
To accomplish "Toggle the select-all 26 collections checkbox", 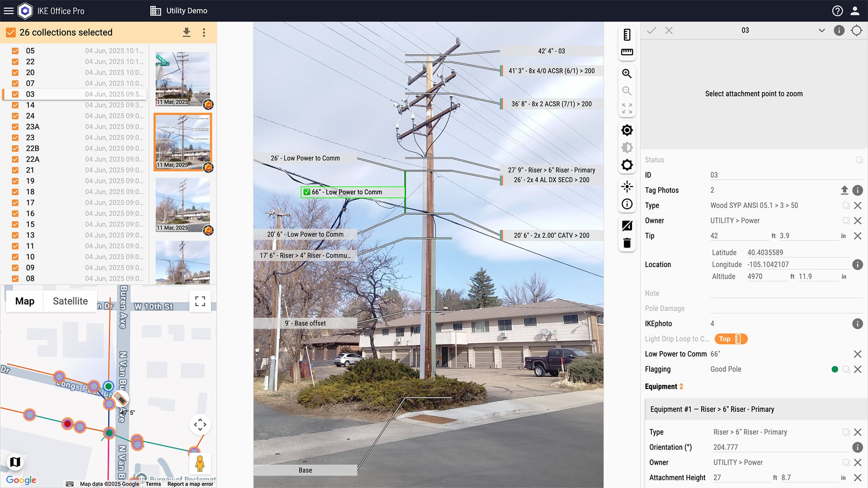I will 10,33.
